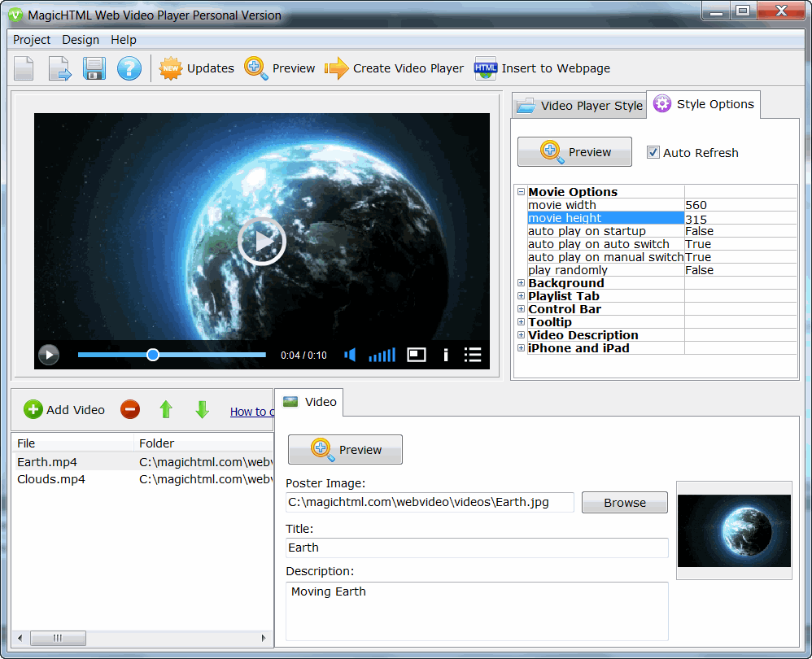This screenshot has width=812, height=659.
Task: Remove video with the red minus icon
Action: point(130,409)
